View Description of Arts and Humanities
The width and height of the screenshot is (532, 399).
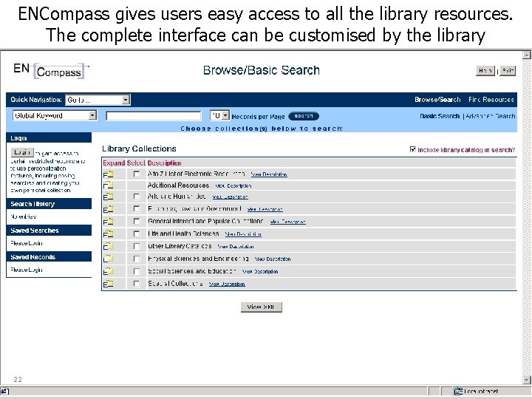(231, 197)
